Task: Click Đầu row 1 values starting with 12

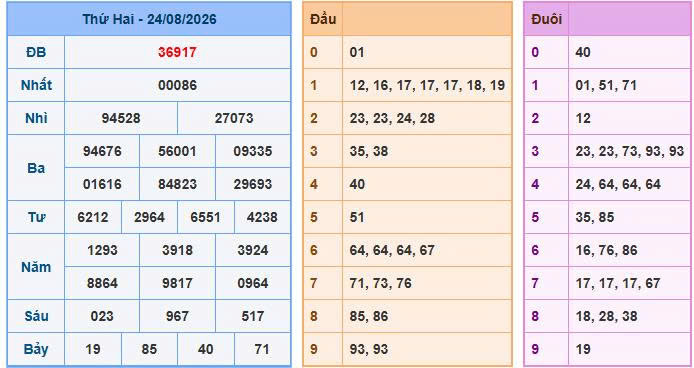Action: click(x=427, y=85)
